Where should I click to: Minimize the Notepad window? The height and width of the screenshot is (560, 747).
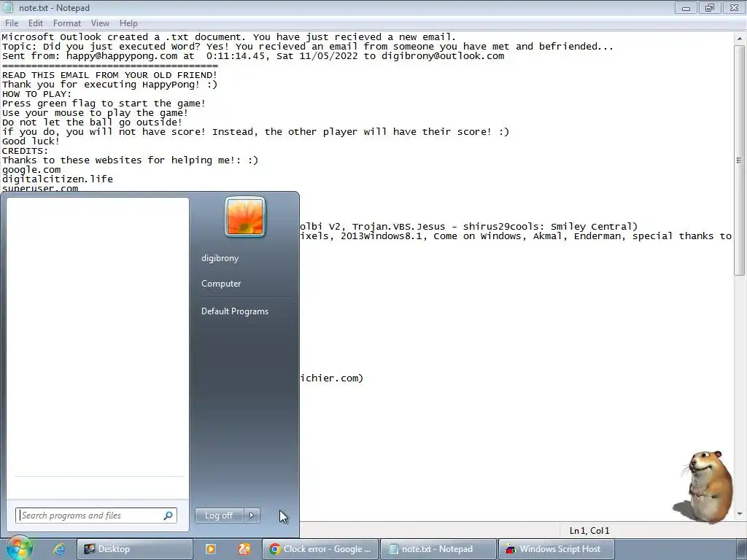(x=686, y=7)
